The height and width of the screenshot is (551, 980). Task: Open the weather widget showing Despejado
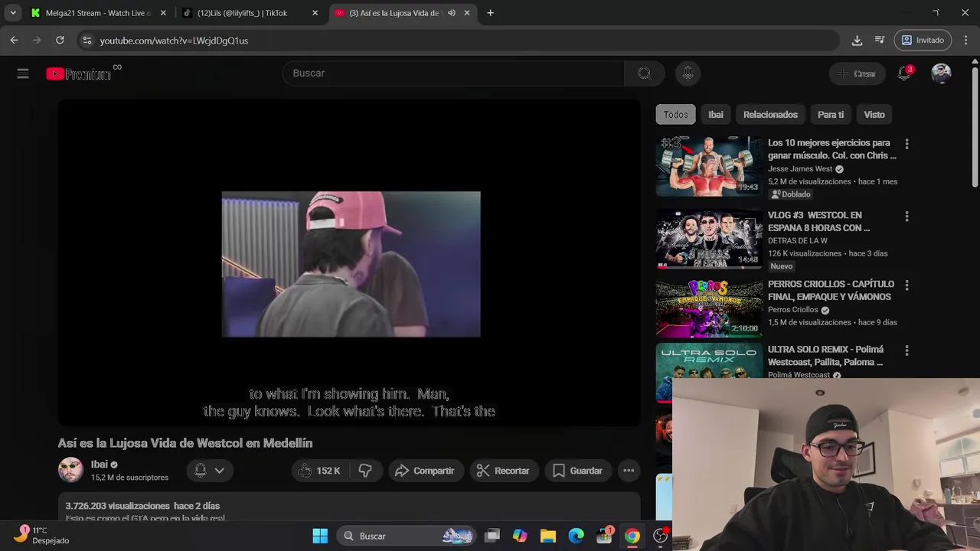[x=43, y=536]
